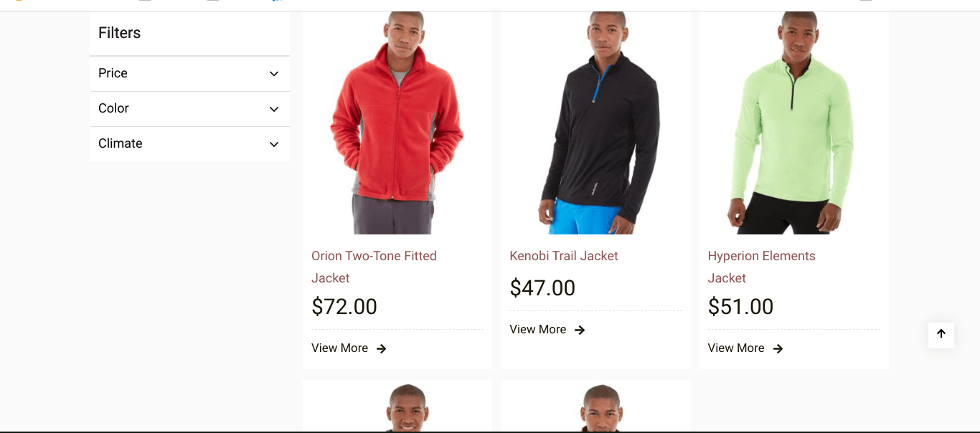Image resolution: width=980 pixels, height=433 pixels.
Task: Click the Filters heading
Action: tap(119, 33)
